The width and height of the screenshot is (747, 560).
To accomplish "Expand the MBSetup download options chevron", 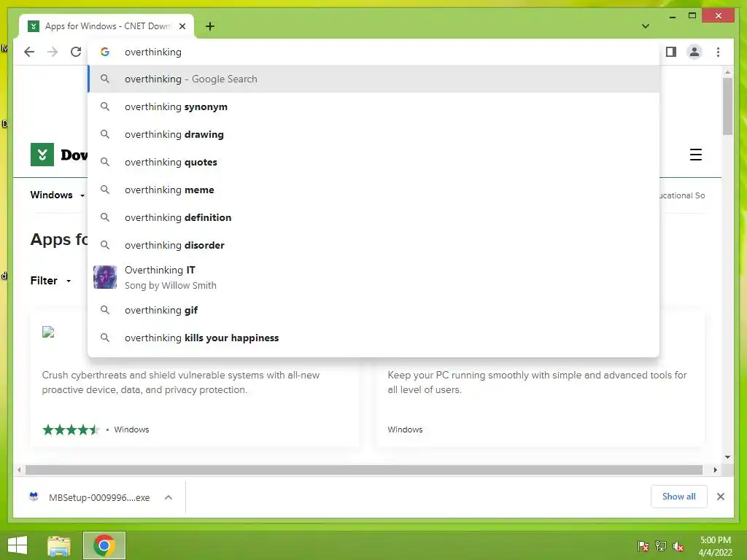I will point(169,497).
